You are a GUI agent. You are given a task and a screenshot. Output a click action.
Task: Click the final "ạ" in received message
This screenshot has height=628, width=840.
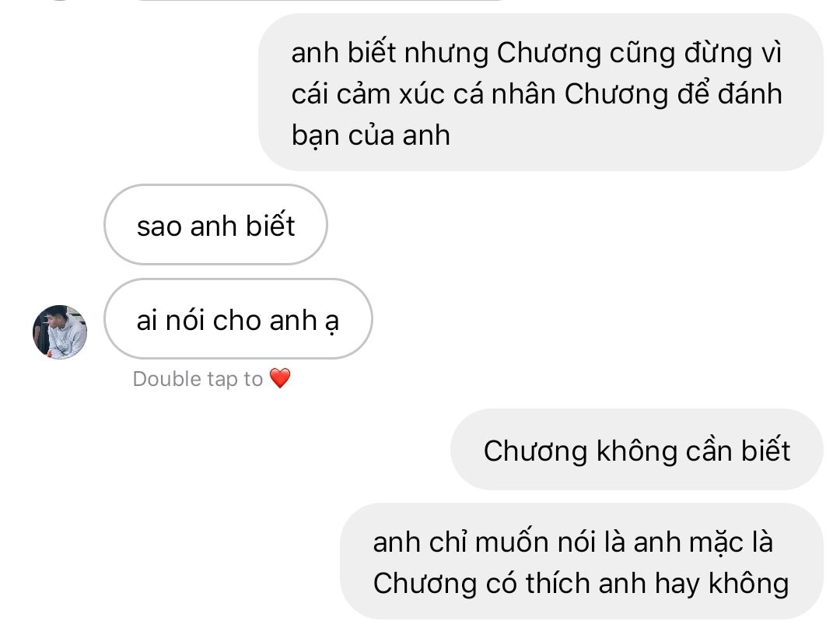331,323
